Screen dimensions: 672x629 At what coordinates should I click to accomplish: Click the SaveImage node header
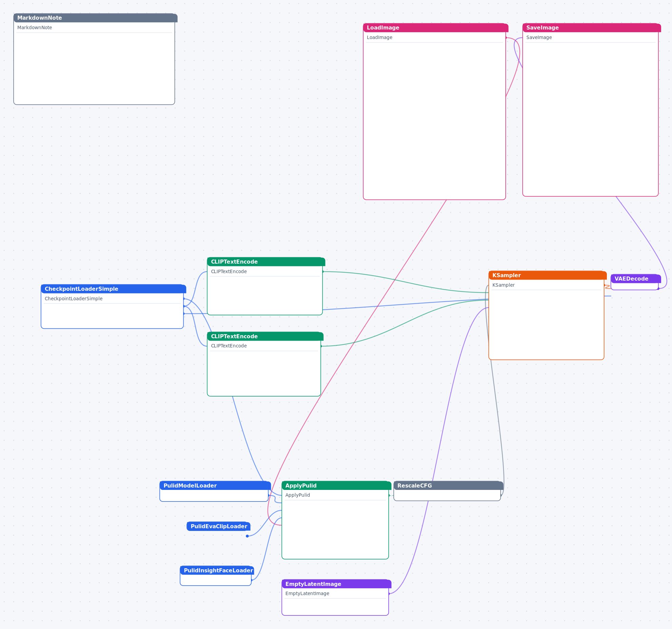point(592,28)
